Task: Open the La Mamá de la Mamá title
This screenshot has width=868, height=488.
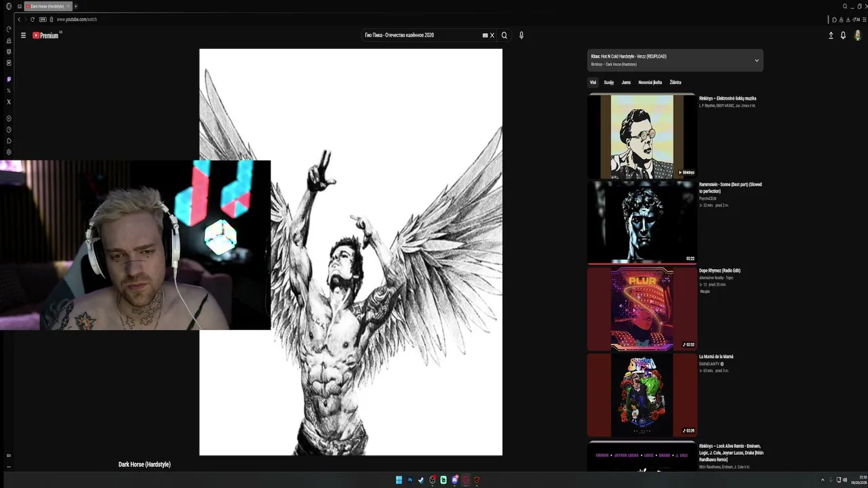Action: click(716, 357)
